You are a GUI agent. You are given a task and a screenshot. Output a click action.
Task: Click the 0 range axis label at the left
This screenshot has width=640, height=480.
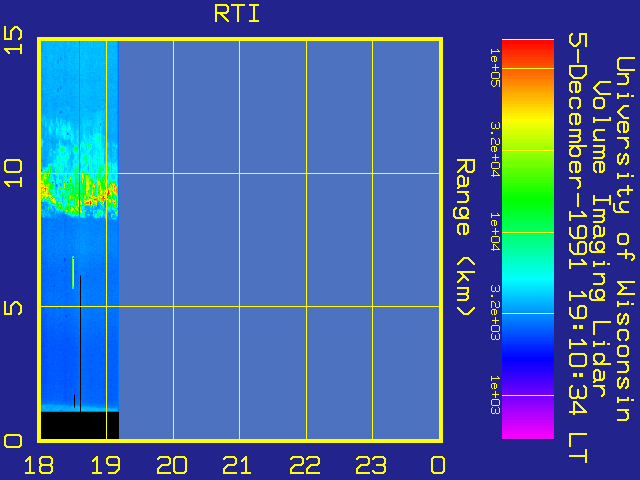[13, 441]
